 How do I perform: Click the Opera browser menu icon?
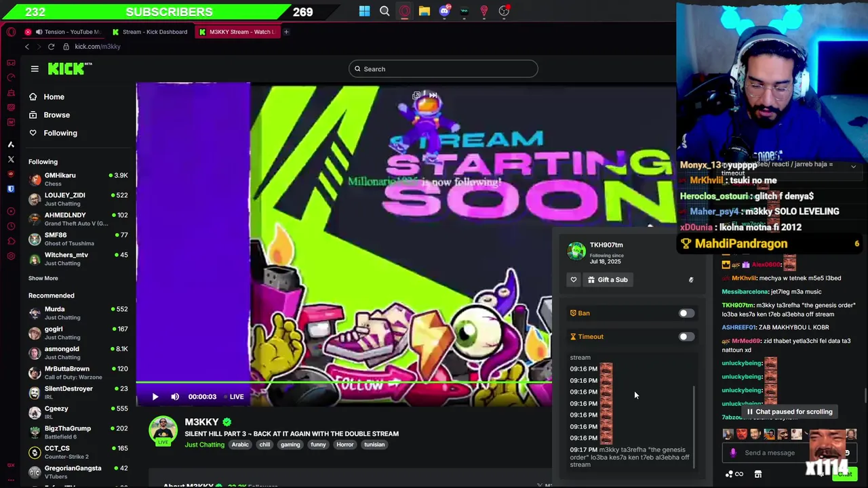tap(11, 32)
